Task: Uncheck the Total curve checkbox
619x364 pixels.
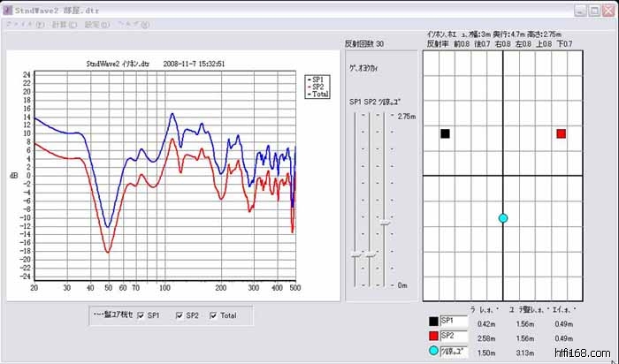Action: [x=214, y=315]
